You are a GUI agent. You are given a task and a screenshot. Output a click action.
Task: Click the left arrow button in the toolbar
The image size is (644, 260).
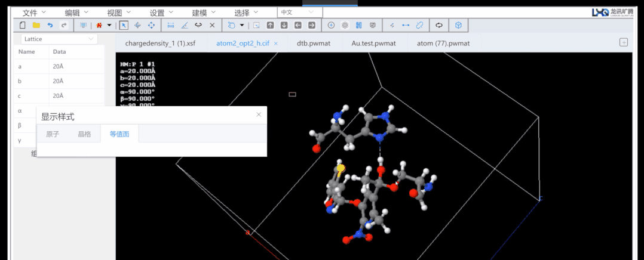pyautogui.click(x=298, y=26)
